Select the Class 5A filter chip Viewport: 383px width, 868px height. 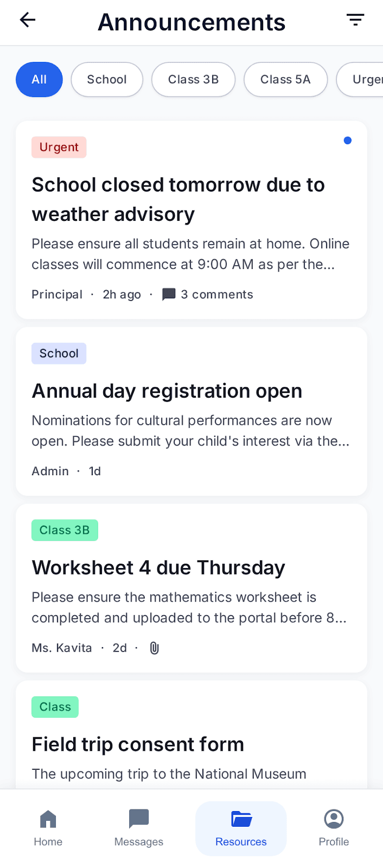point(285,80)
